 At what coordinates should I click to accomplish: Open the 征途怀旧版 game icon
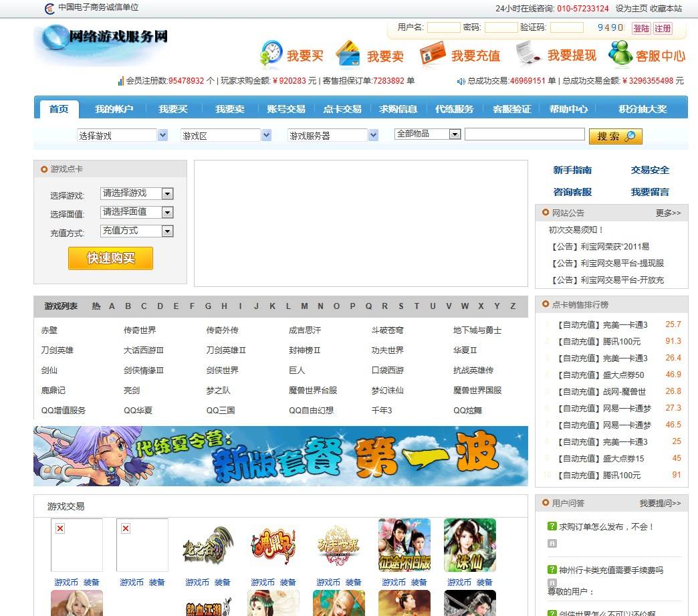pos(404,545)
